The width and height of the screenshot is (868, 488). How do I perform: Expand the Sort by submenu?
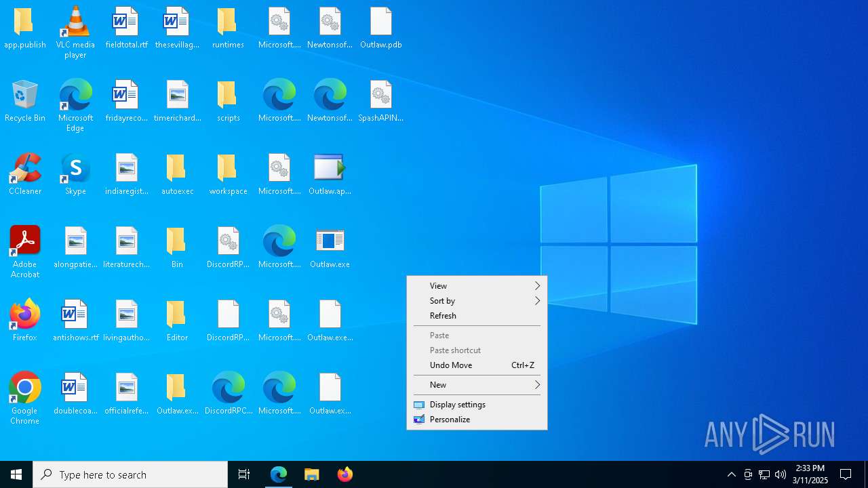click(x=477, y=301)
